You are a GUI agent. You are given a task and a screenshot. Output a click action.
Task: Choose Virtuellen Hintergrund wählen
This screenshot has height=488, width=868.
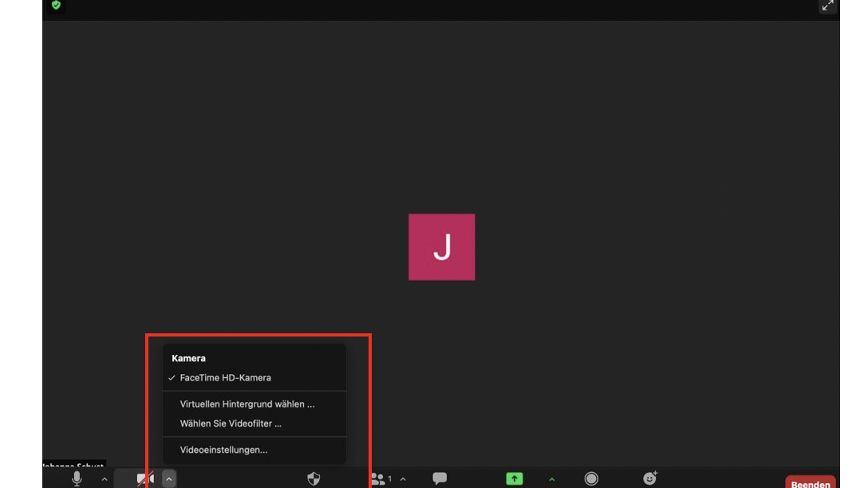pos(247,404)
